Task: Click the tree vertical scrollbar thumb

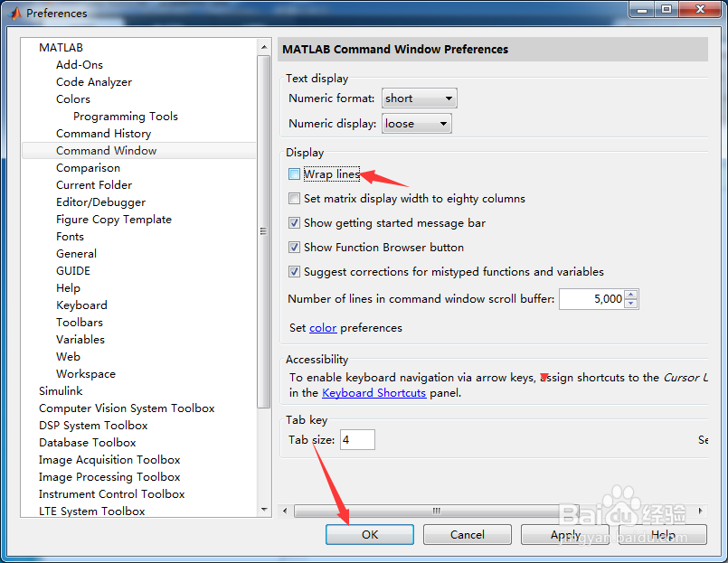Action: pos(264,231)
